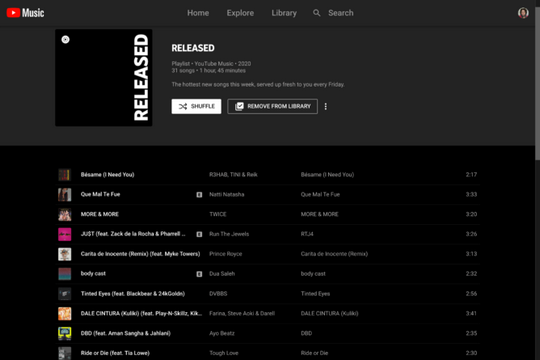Screen dimensions: 540x360
Task: Click Remove From Library button
Action: coord(272,106)
